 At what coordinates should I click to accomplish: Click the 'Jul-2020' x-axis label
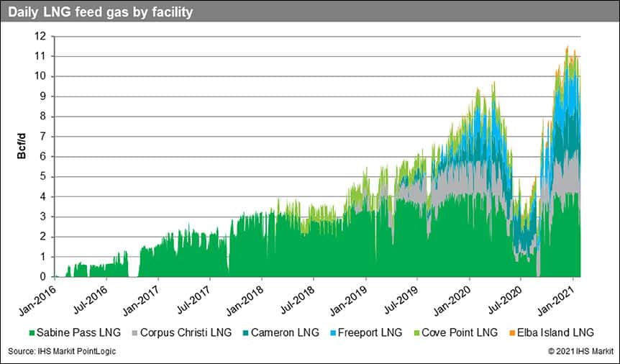tap(506, 300)
